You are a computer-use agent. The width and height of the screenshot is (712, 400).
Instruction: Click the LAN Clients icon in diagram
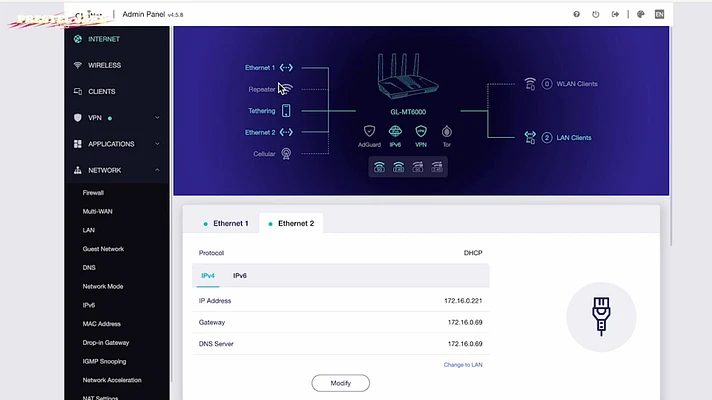click(x=530, y=137)
